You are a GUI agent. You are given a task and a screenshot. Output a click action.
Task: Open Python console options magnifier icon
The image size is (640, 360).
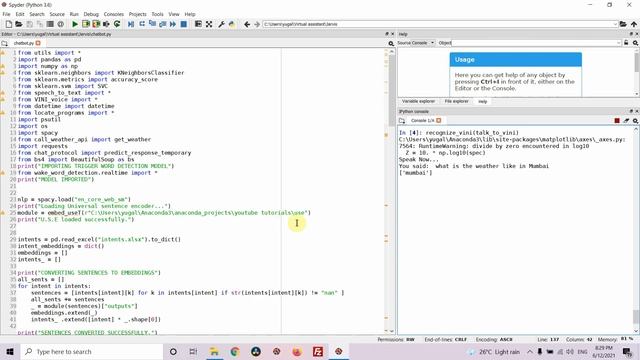pos(636,121)
